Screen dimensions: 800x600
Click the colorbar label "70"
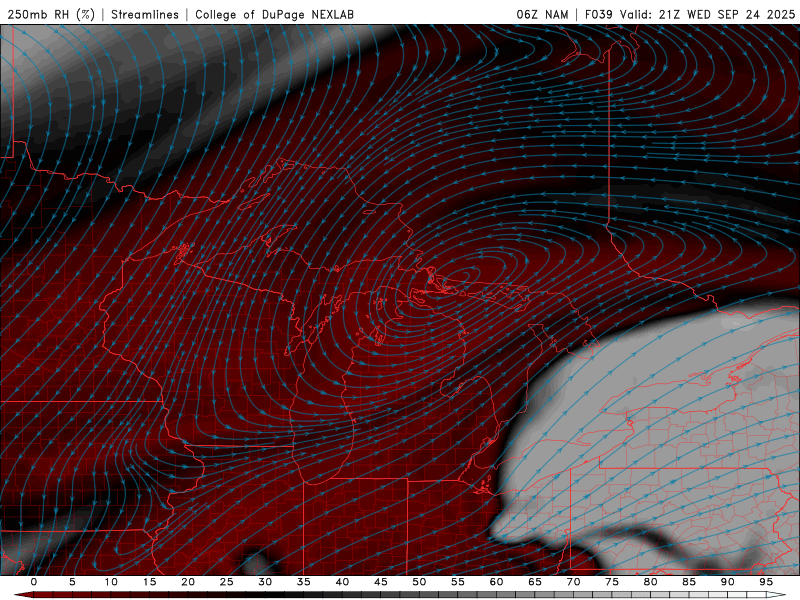pyautogui.click(x=573, y=582)
